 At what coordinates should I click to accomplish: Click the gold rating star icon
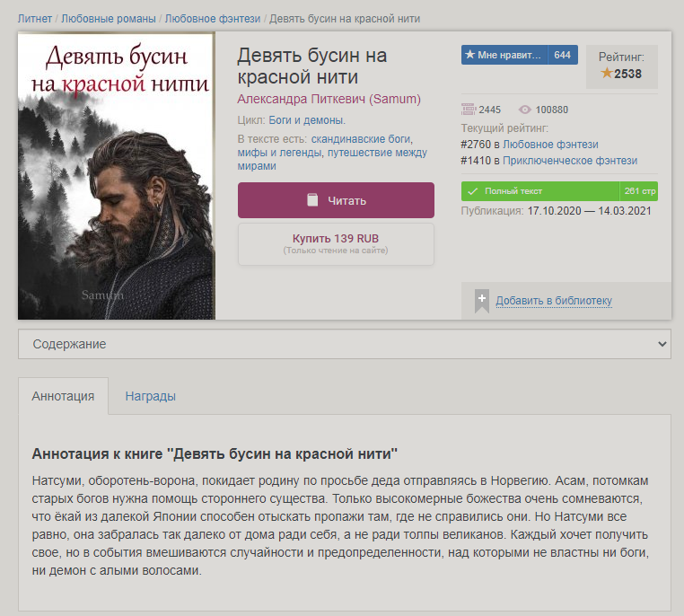tap(607, 73)
